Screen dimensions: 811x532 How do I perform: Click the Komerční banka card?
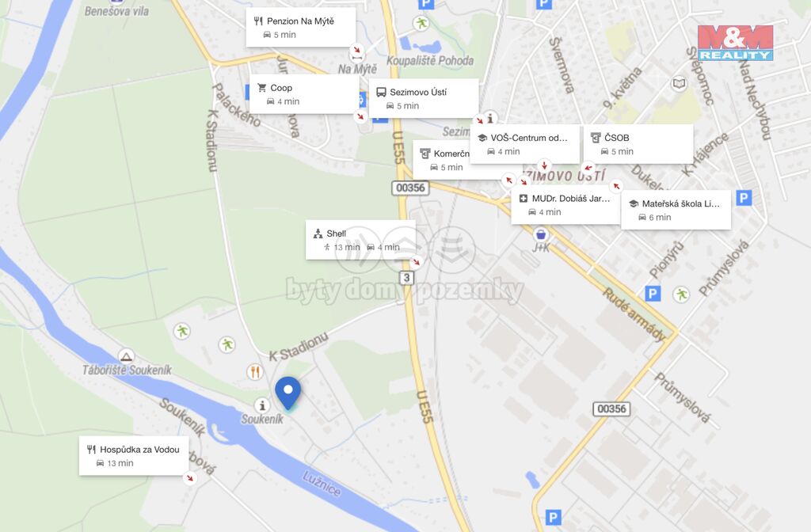[x=442, y=160]
